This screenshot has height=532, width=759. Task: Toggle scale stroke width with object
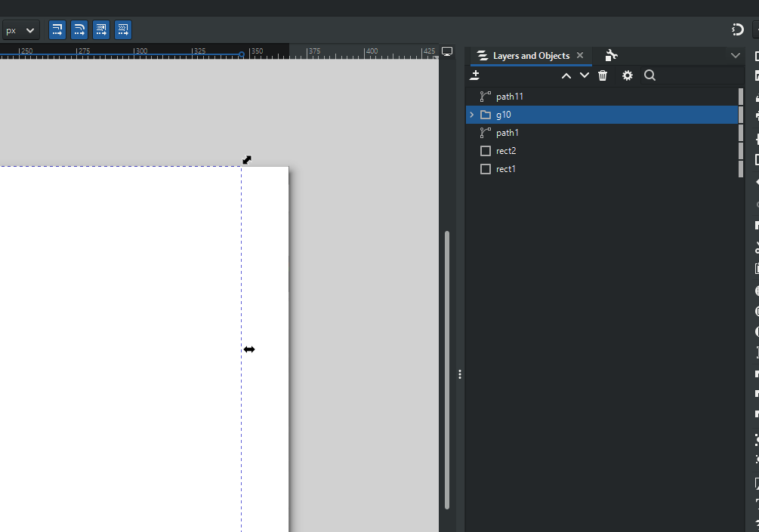coord(57,30)
